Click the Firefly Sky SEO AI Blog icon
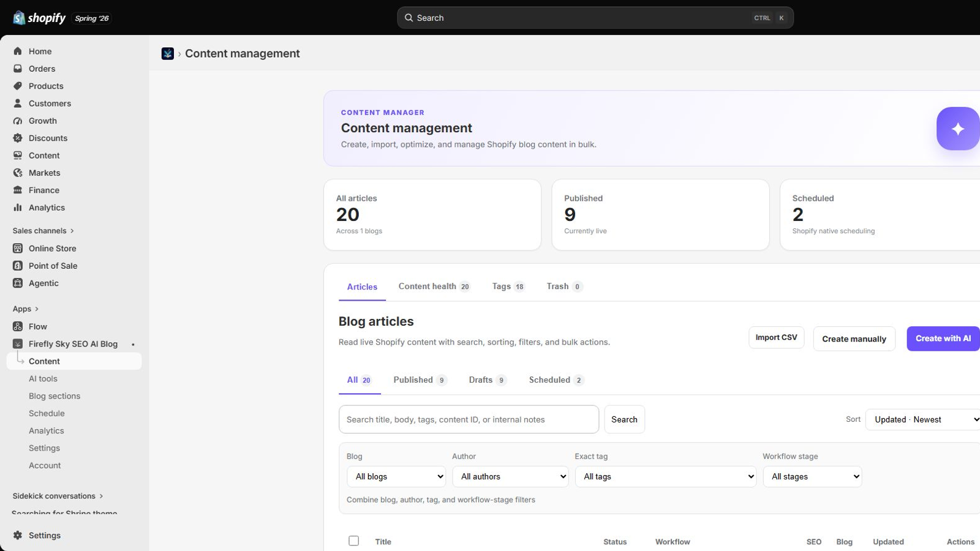 tap(18, 344)
